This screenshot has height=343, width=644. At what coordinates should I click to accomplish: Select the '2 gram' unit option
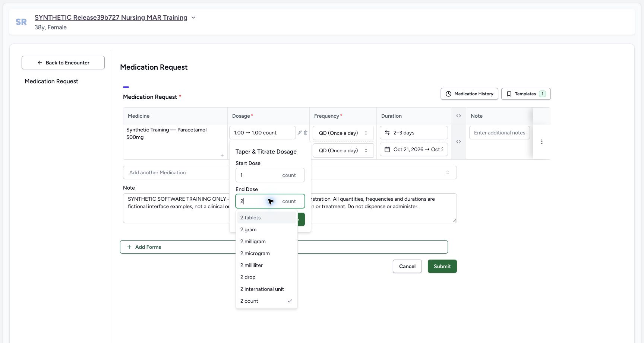(266, 229)
